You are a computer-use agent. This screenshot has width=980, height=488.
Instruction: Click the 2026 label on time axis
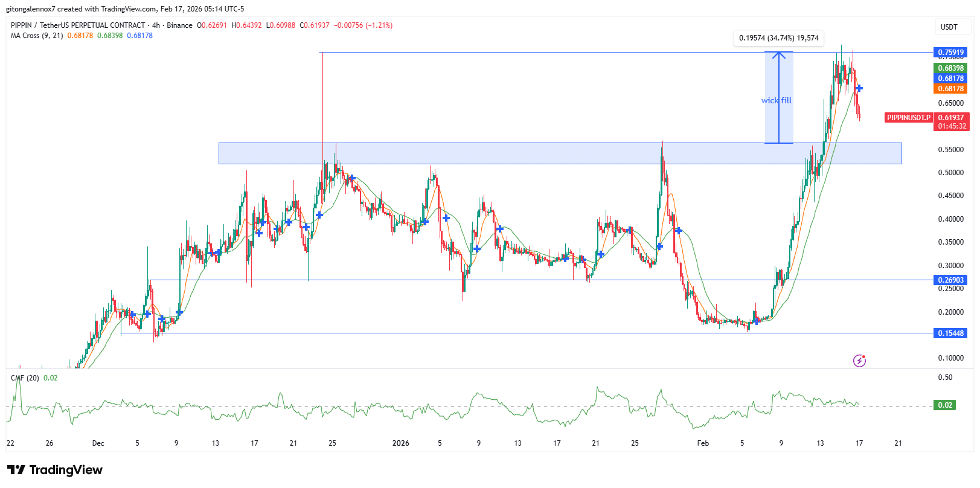pyautogui.click(x=400, y=443)
